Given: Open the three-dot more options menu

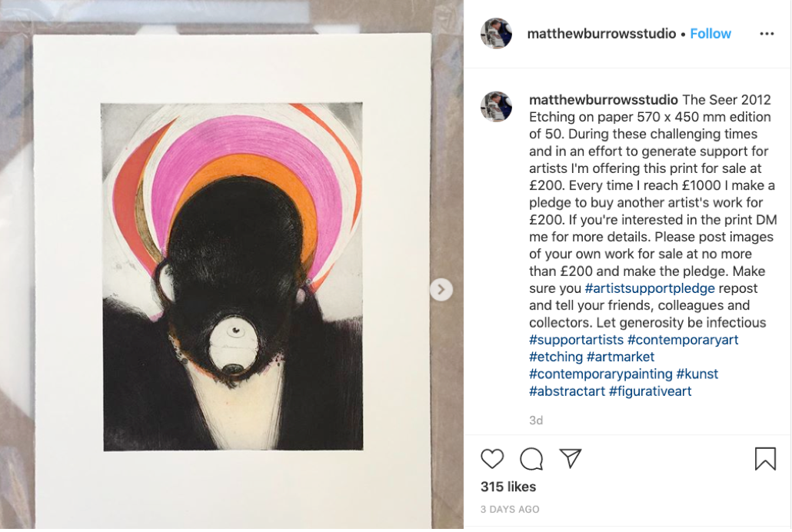Looking at the screenshot, I should [x=767, y=34].
